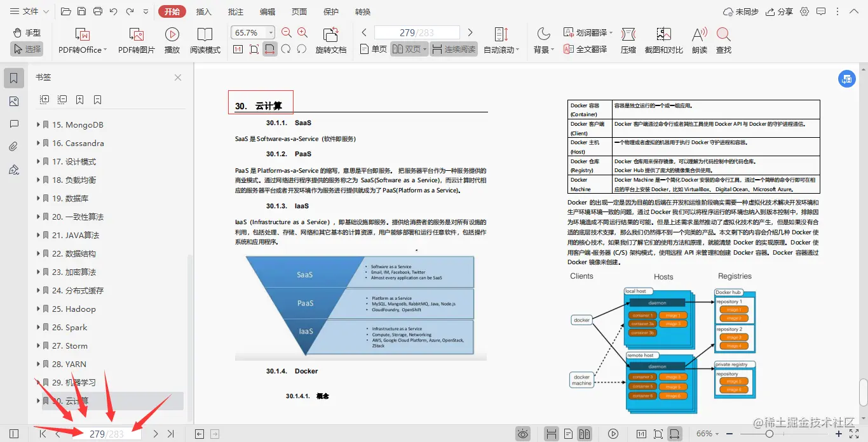The image size is (868, 442).
Task: Start 朗读 read aloud
Action: [x=698, y=38]
